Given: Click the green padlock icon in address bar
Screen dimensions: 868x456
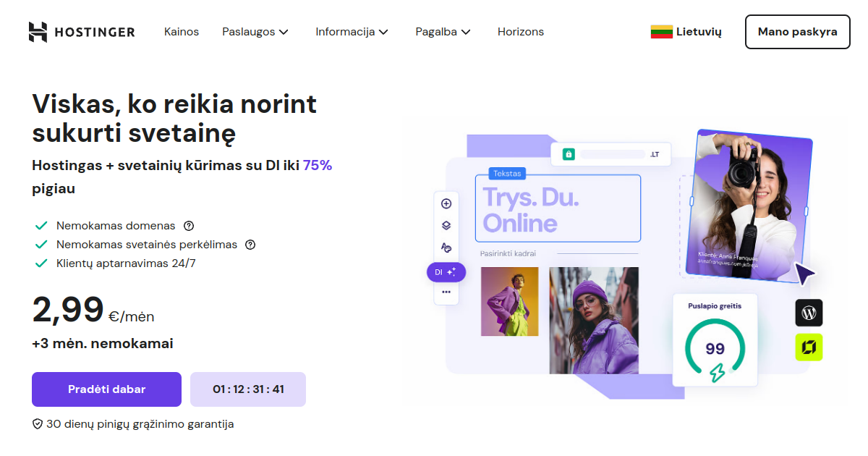Looking at the screenshot, I should click(x=569, y=154).
